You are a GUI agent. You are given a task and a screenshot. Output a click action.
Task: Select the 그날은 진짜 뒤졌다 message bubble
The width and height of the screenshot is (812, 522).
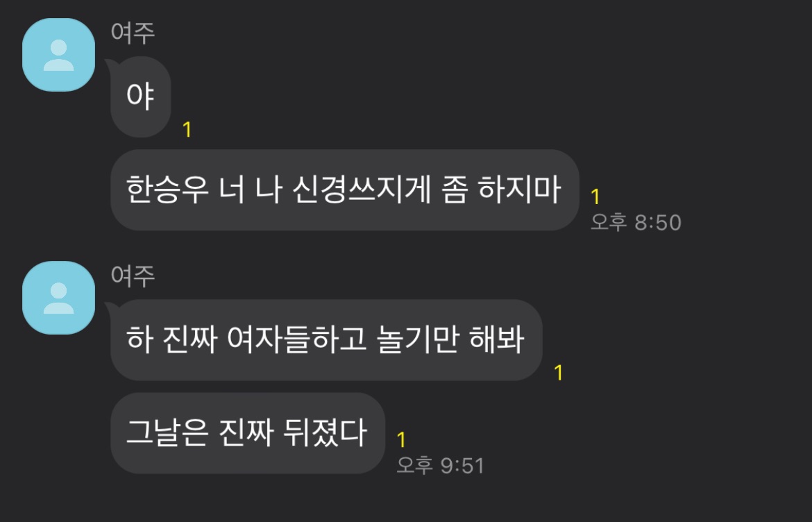click(x=248, y=433)
